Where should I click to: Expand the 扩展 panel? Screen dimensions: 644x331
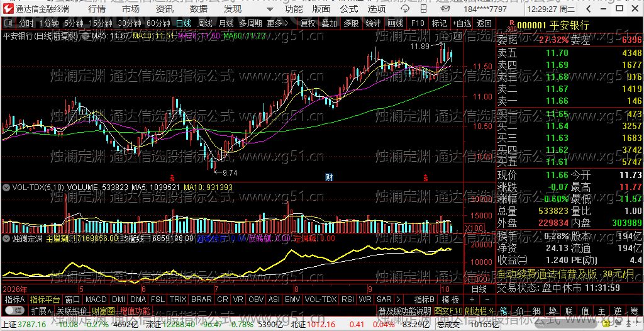[x=41, y=310]
